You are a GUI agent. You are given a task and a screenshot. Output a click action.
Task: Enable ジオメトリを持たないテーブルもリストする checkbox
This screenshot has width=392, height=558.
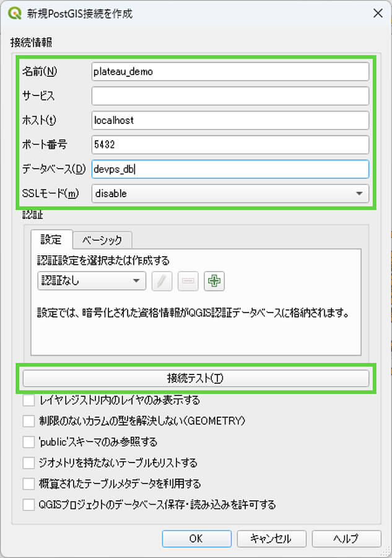28,463
